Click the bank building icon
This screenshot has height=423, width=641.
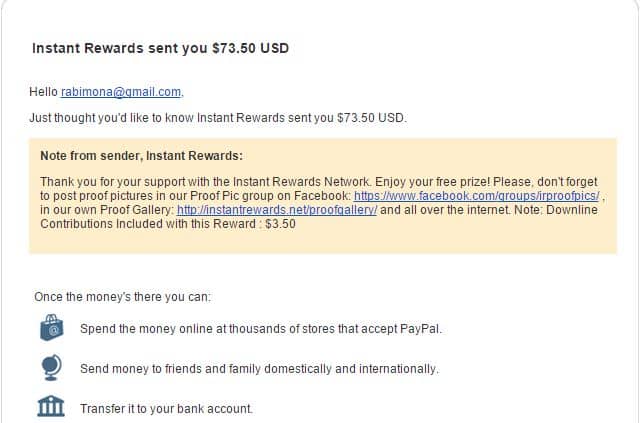51,406
